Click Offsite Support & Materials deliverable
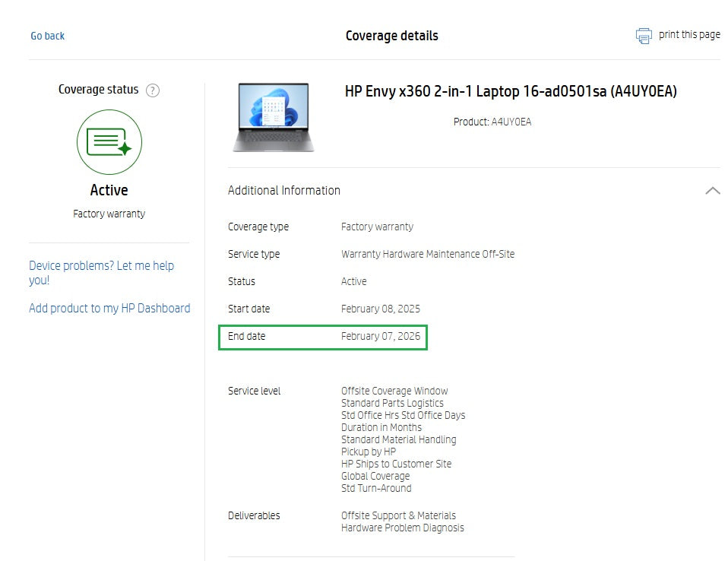The height and width of the screenshot is (561, 728). (398, 515)
